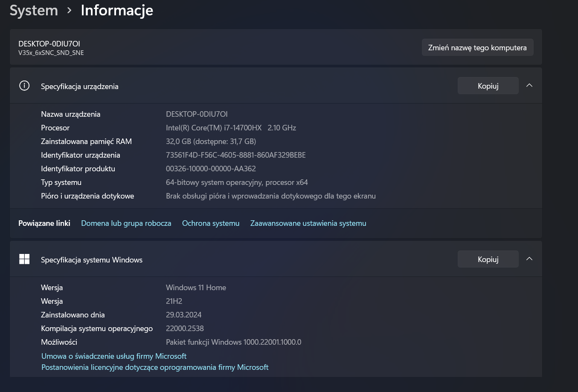Open Umowa o świadczenie usług firmy Microsoft
578x392 pixels.
[x=114, y=356]
